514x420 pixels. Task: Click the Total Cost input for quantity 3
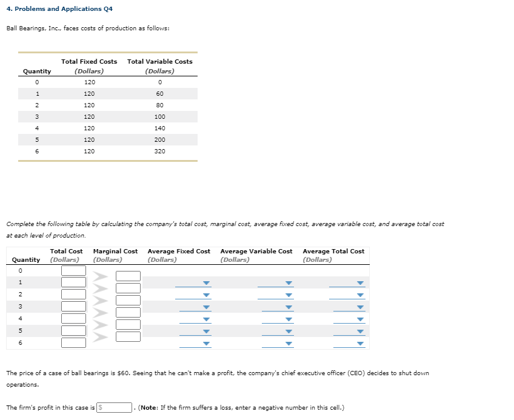coord(73,307)
